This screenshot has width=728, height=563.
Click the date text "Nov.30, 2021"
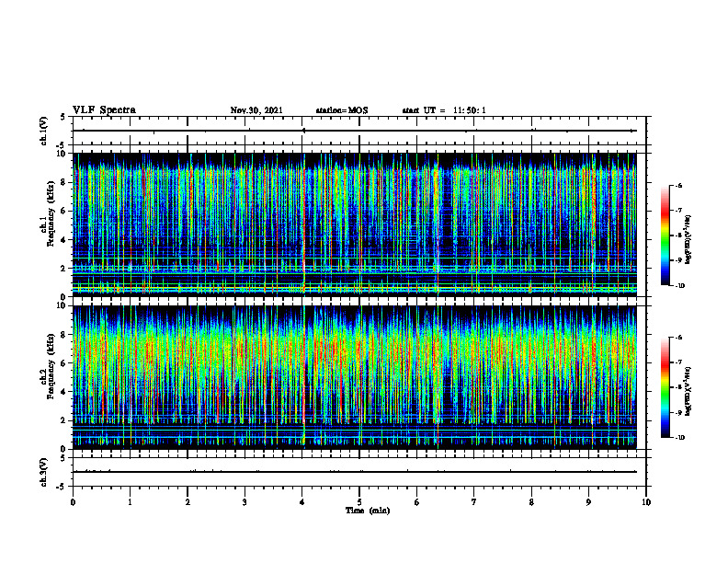tap(256, 110)
